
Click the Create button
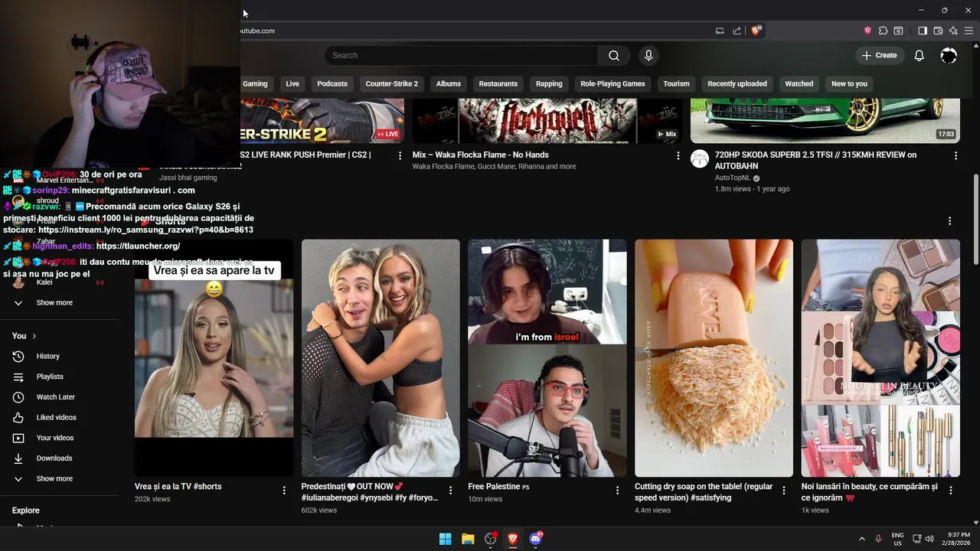(879, 55)
